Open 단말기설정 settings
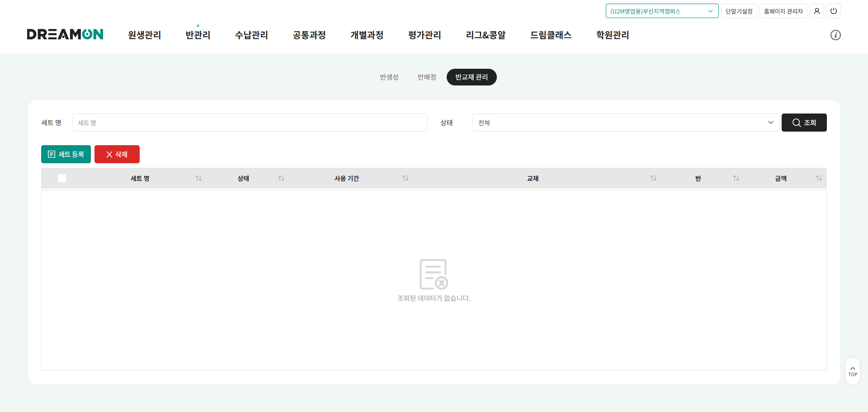The height and width of the screenshot is (412, 868). pos(739,11)
